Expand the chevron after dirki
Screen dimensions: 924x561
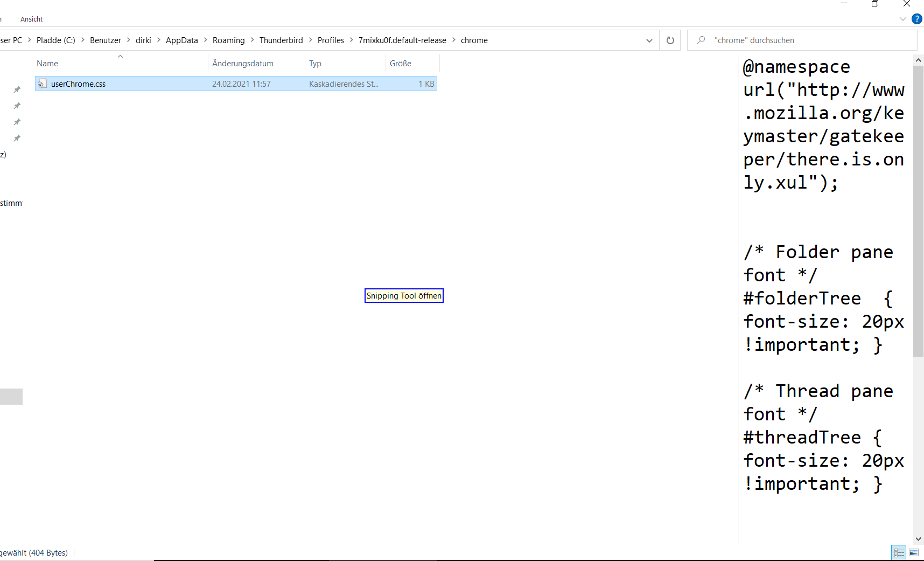[x=158, y=40]
